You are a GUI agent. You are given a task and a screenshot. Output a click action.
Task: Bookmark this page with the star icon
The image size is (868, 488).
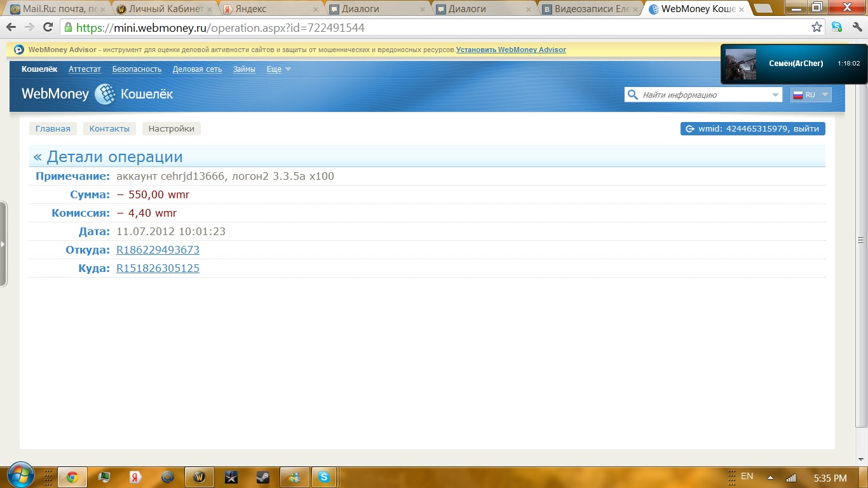click(817, 27)
